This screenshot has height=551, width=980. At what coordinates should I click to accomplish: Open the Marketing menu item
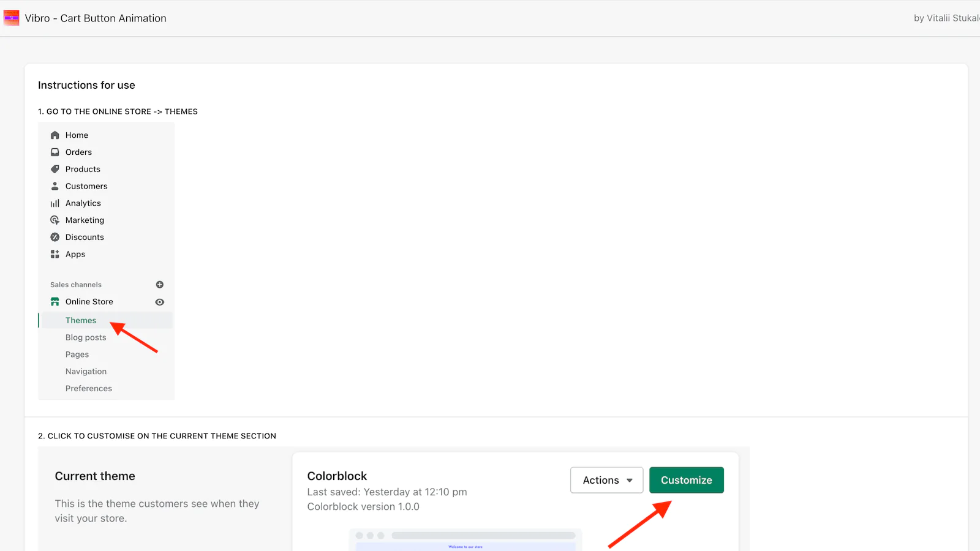click(85, 220)
